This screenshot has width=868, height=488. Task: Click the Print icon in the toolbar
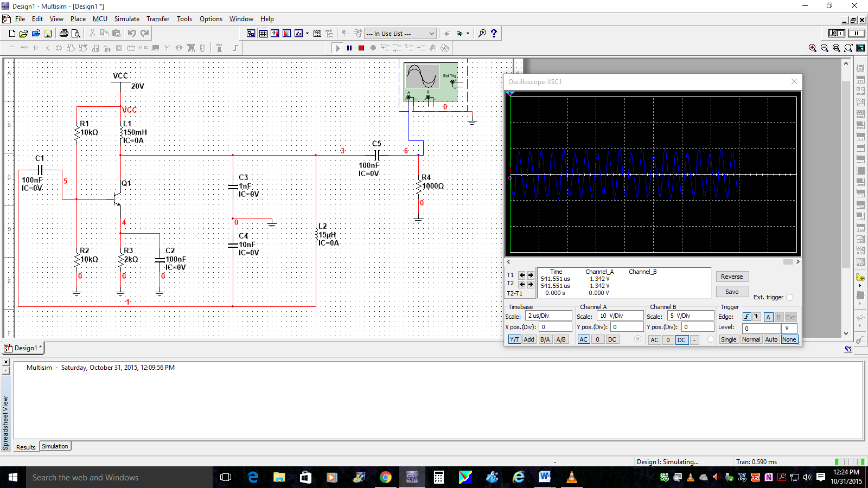pyautogui.click(x=64, y=33)
